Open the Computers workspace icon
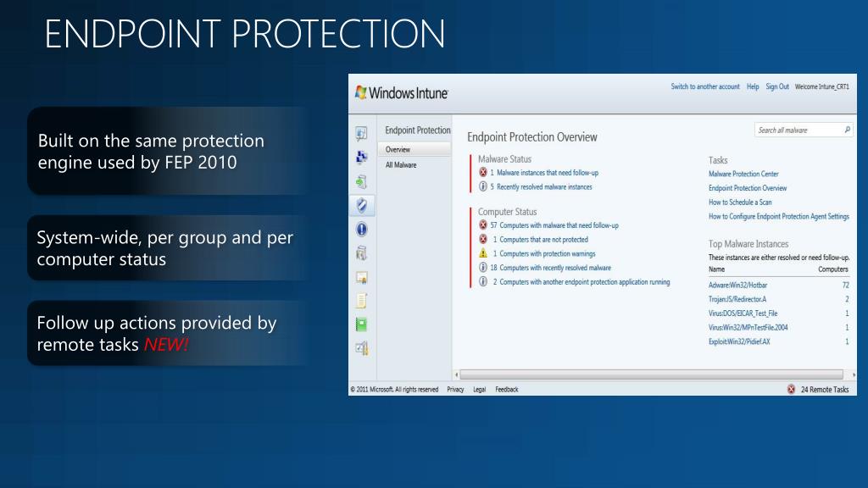Screen dimensions: 868x488 361,158
